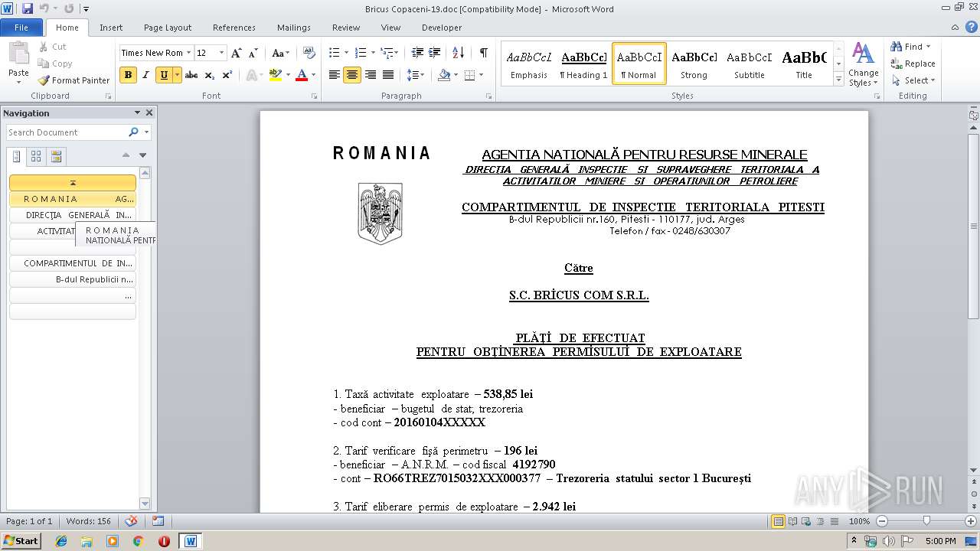980x551 pixels.
Task: Align text left
Action: (x=335, y=75)
